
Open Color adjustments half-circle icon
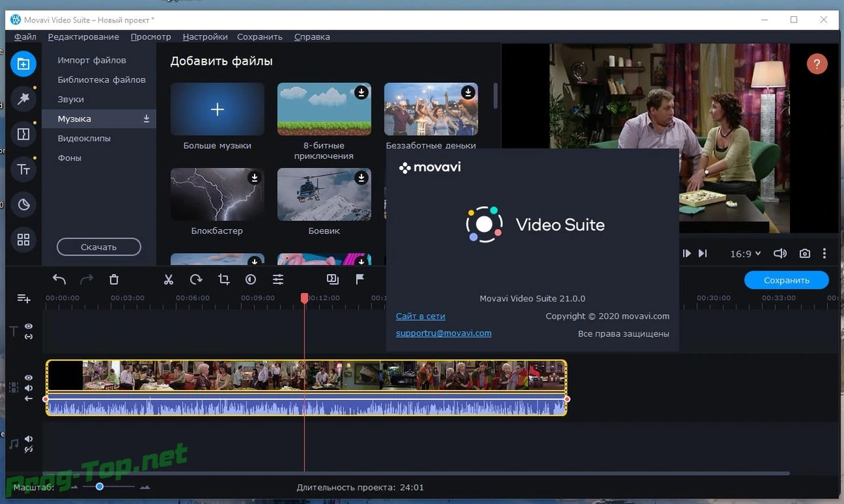click(x=250, y=280)
